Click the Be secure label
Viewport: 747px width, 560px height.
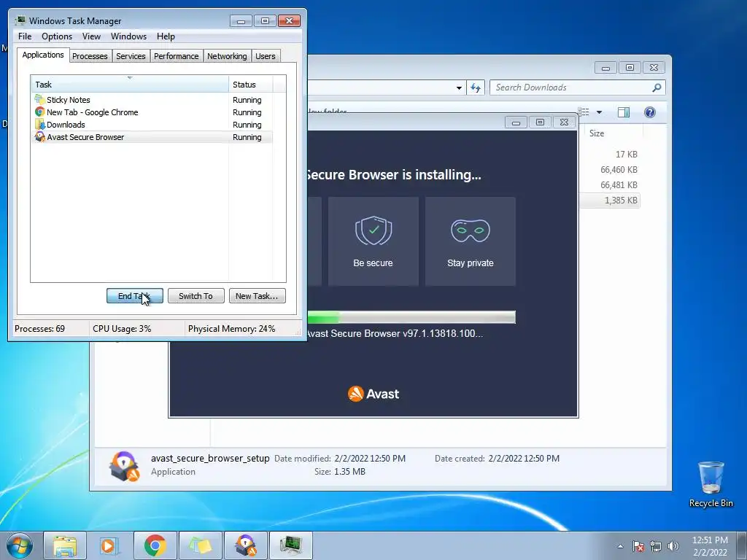[373, 262]
